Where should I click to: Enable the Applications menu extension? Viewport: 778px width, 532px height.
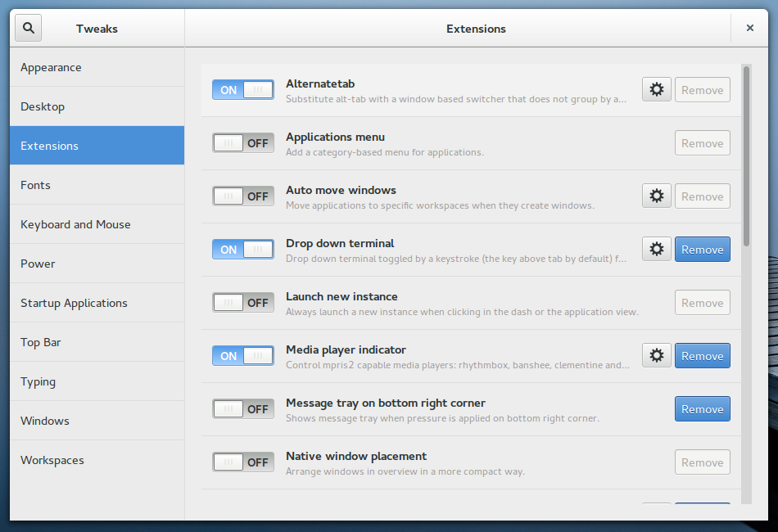pos(242,143)
